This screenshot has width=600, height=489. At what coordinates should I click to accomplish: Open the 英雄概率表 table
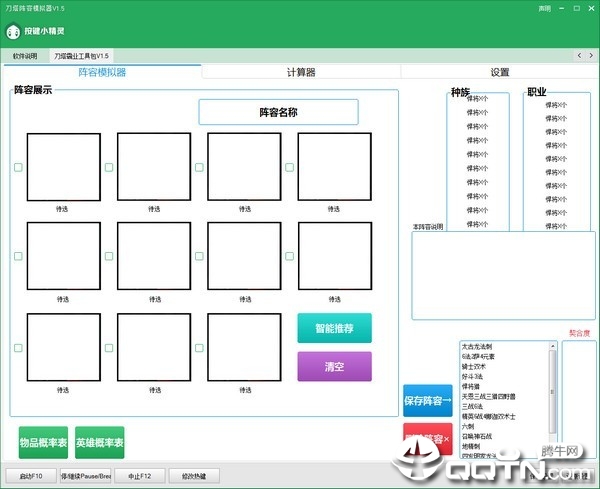[99, 443]
